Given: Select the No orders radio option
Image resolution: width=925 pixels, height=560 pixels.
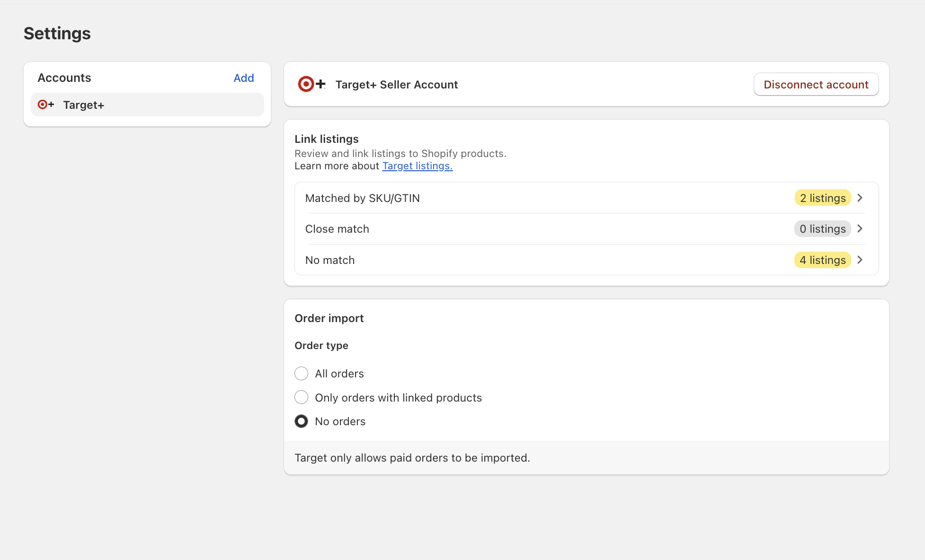Looking at the screenshot, I should click(x=301, y=421).
